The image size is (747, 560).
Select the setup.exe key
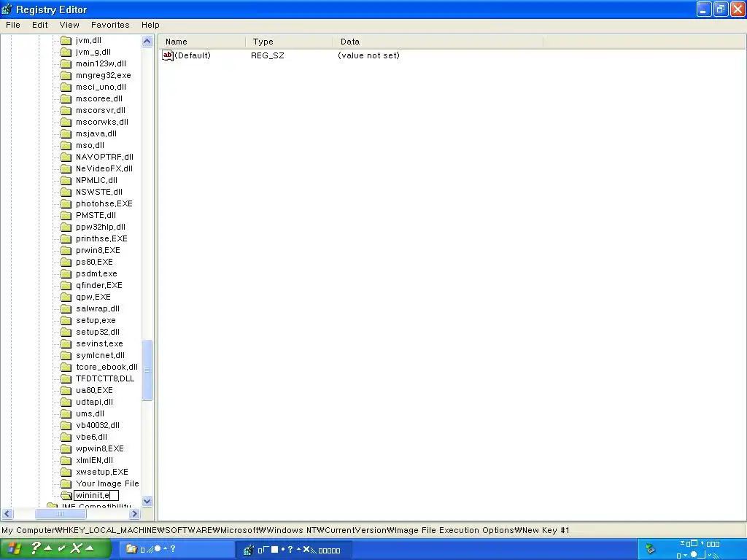point(96,321)
